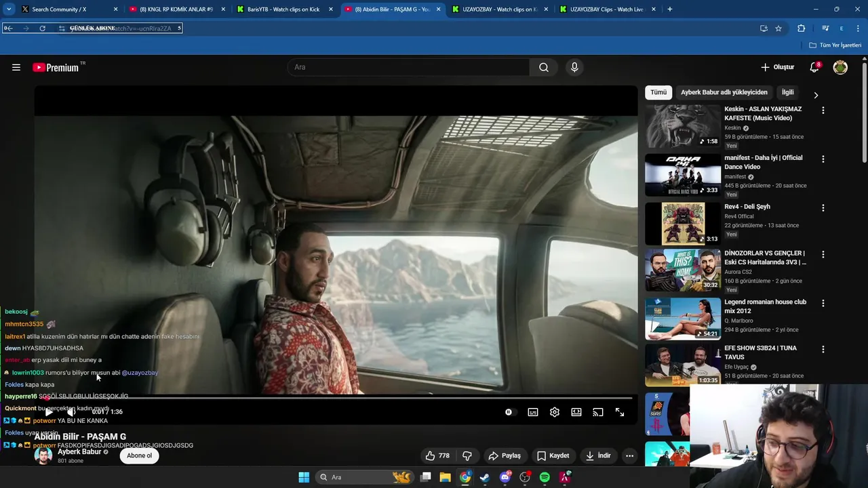Select the İlgili filter chip

point(787,92)
